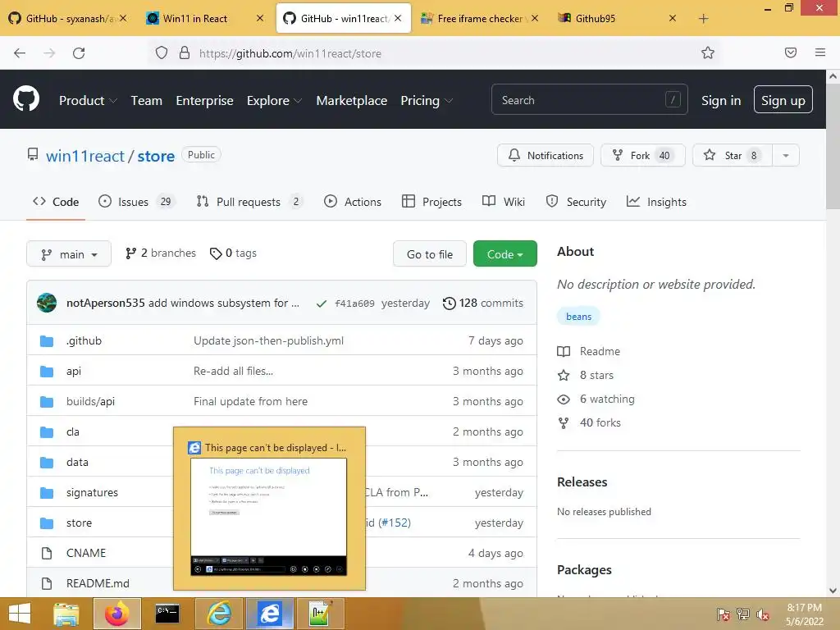Click the CNAME file icon
840x630 pixels.
tap(47, 554)
